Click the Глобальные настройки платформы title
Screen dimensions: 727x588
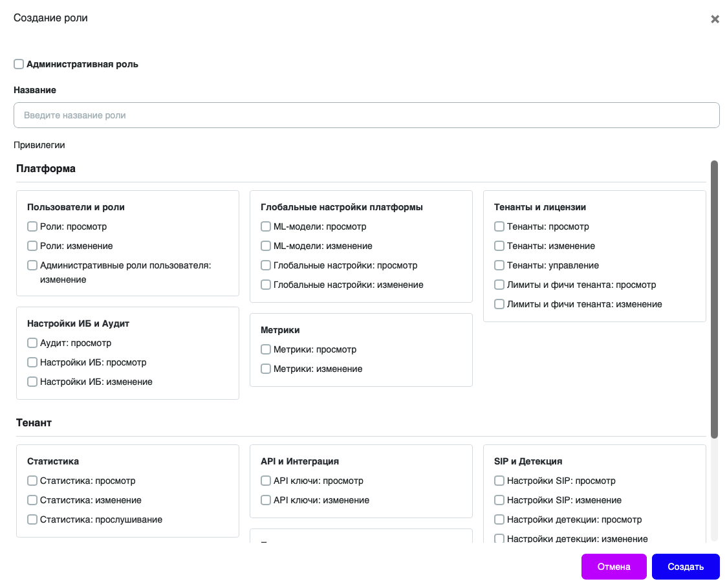click(x=342, y=207)
